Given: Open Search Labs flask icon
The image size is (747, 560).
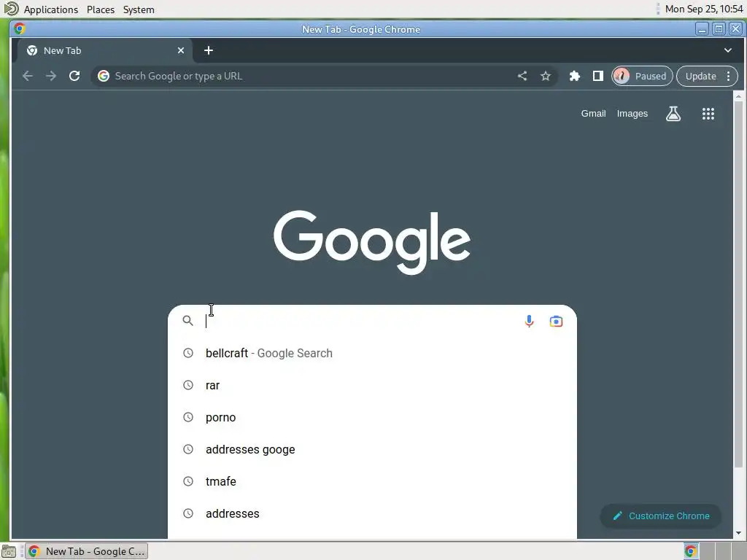Looking at the screenshot, I should pyautogui.click(x=673, y=114).
